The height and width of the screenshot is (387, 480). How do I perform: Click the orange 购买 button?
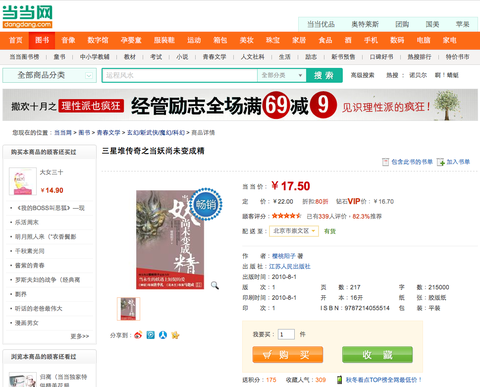click(288, 355)
